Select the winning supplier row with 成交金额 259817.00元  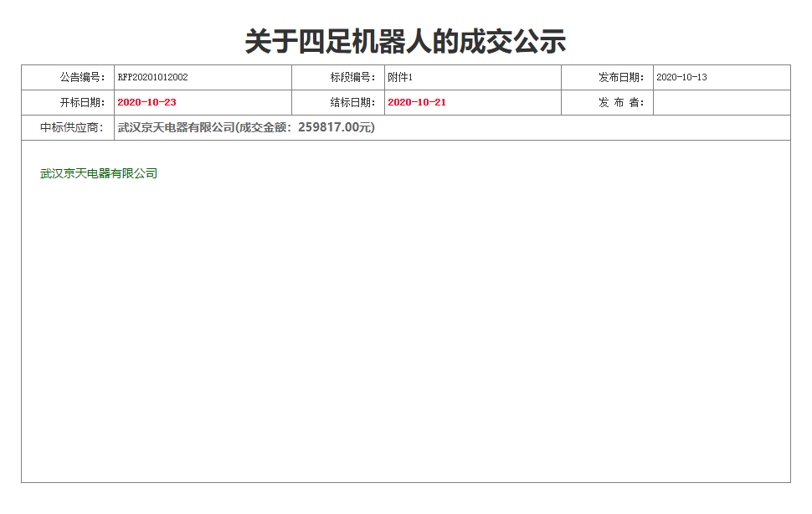point(246,127)
